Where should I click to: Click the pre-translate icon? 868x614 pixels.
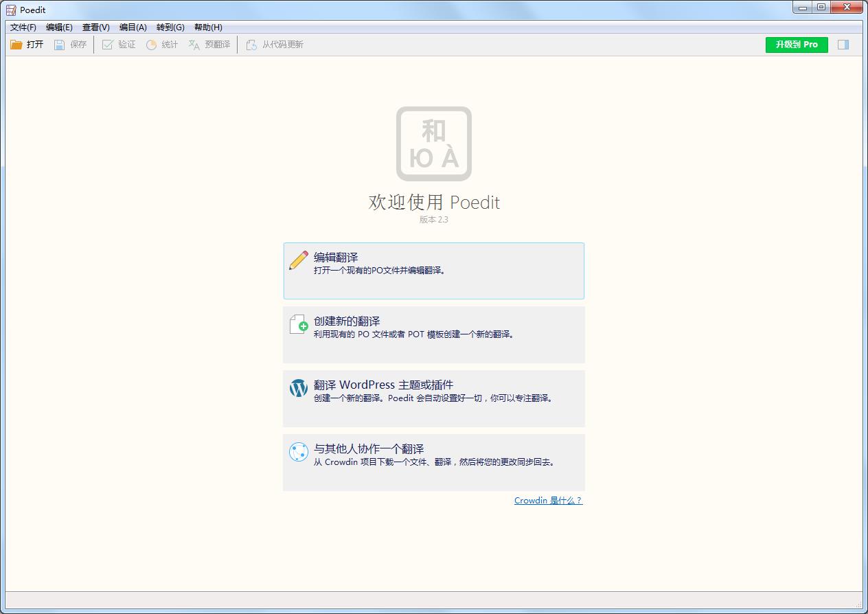(x=194, y=45)
